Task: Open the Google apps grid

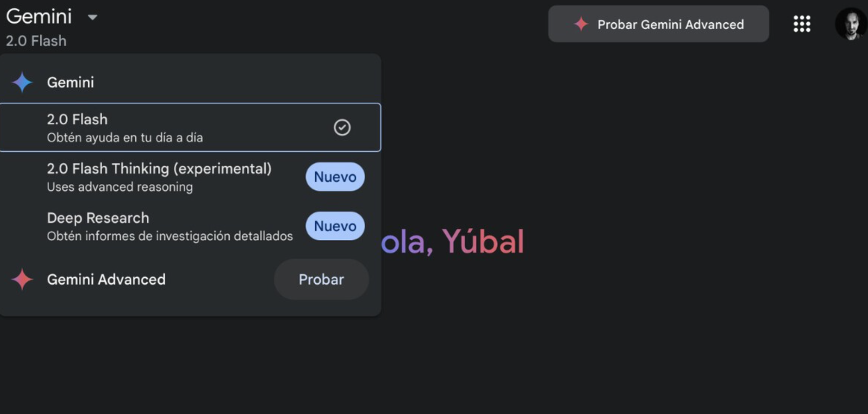Action: (x=802, y=24)
